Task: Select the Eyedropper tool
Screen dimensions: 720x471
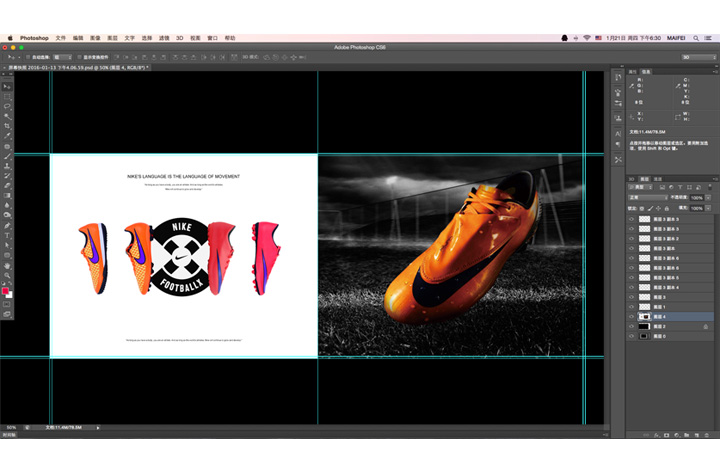Action: [x=7, y=136]
